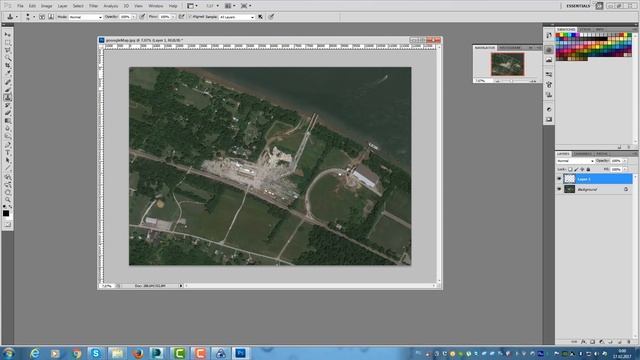Select the Rectangular Marquee tool
Image resolution: width=640 pixels, height=360 pixels.
[7, 42]
